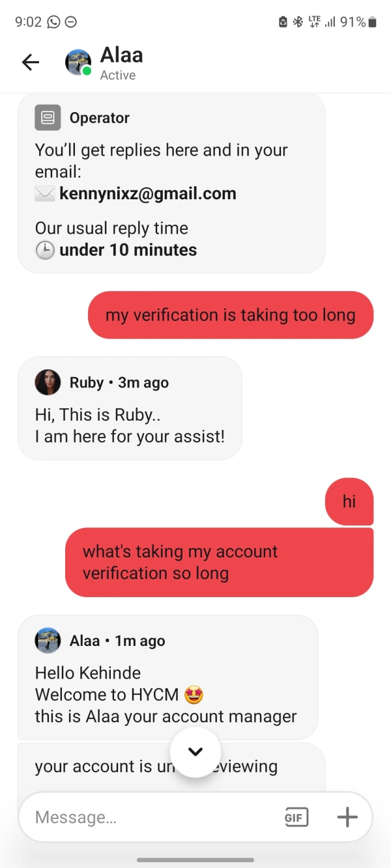Viewport: 391px width, 868px height.
Task: Select the red "hi" message bubble
Action: coord(349,501)
